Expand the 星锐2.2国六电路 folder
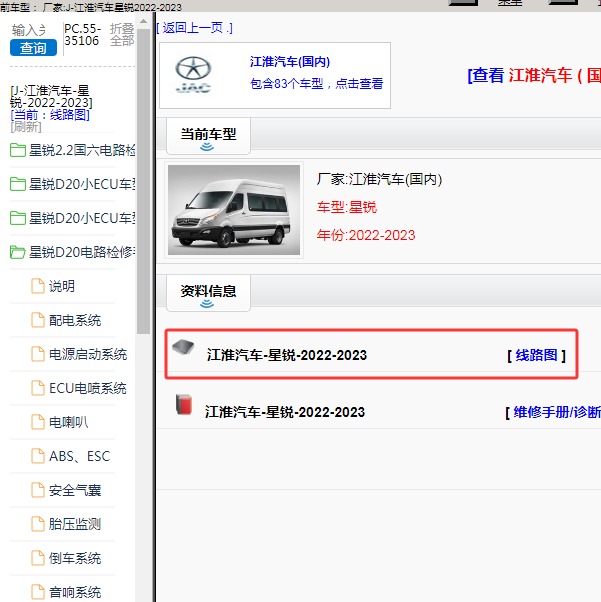The height and width of the screenshot is (602, 601). [73, 150]
